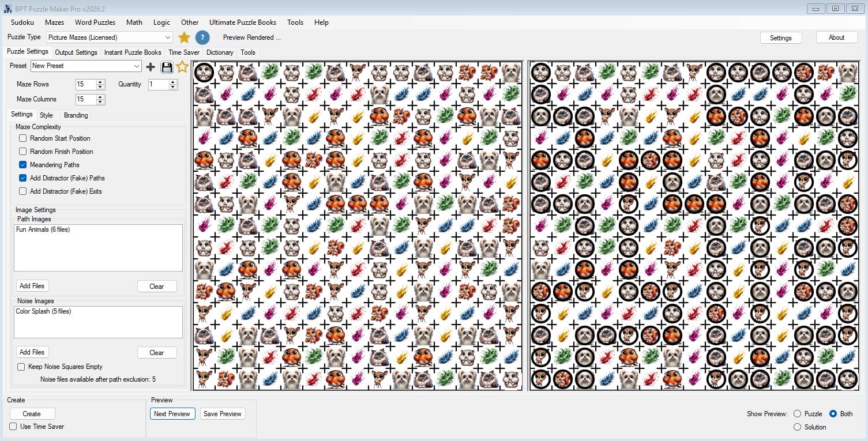Decrease Maze Columns with down arrow

click(101, 102)
